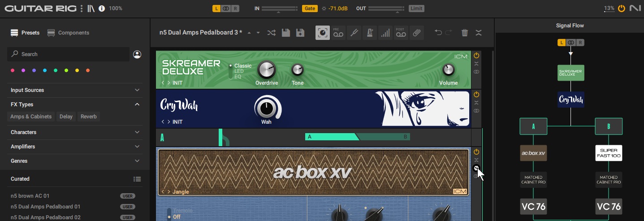
Task: Open the 100% zoom dropdown
Action: point(116,9)
